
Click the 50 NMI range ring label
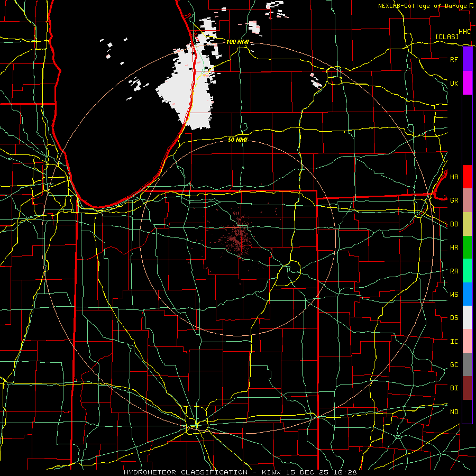click(x=237, y=140)
